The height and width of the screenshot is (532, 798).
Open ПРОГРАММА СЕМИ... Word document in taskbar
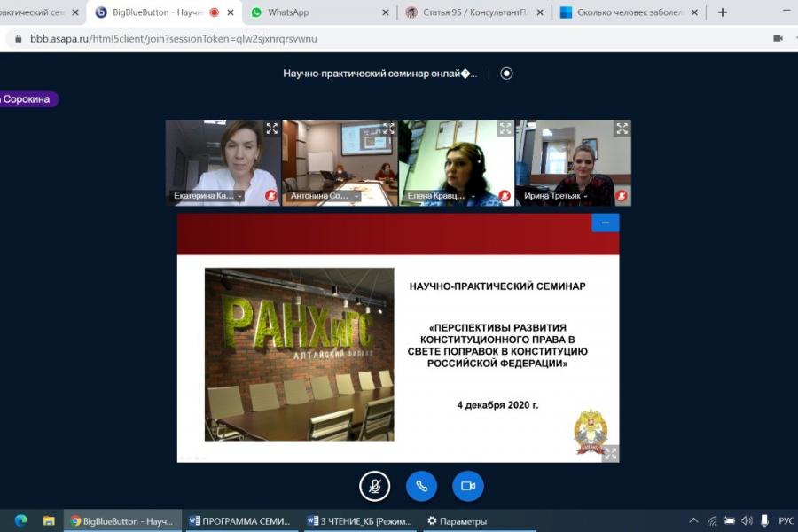coord(240,520)
